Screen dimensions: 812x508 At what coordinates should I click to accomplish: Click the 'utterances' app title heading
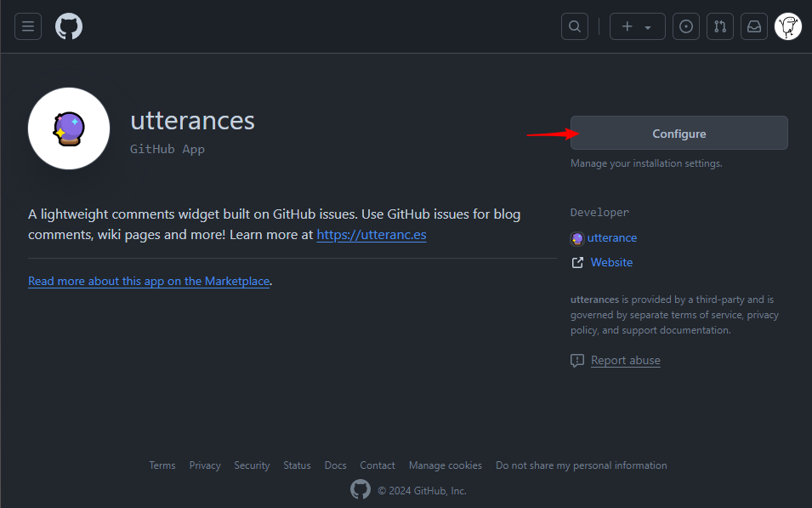[192, 121]
